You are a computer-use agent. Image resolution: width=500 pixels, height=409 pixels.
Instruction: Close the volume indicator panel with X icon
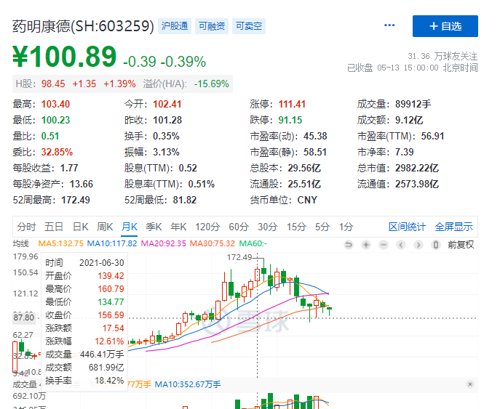[470, 384]
